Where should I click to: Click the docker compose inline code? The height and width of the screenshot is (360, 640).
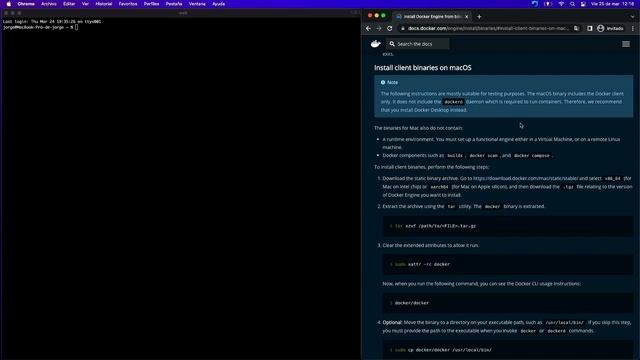(x=531, y=156)
